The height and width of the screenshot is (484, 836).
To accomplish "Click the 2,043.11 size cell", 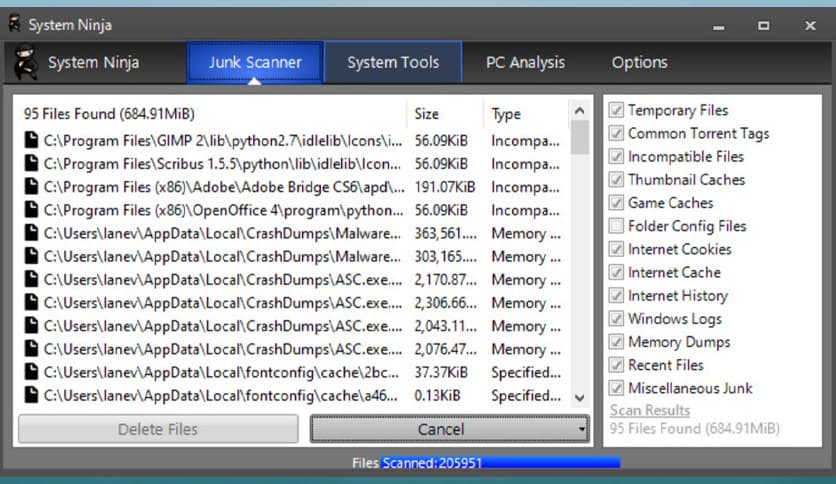I will (446, 326).
